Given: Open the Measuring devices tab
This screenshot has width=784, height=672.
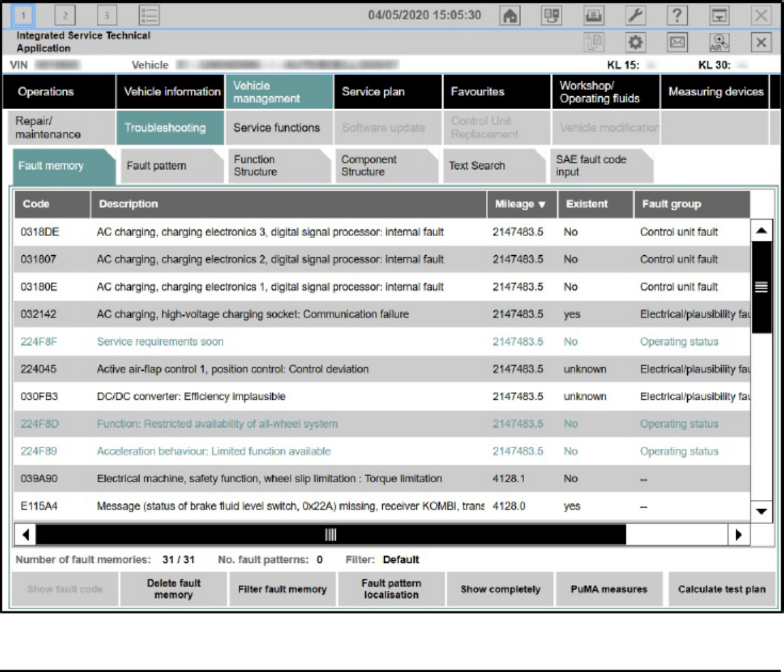Looking at the screenshot, I should (715, 92).
